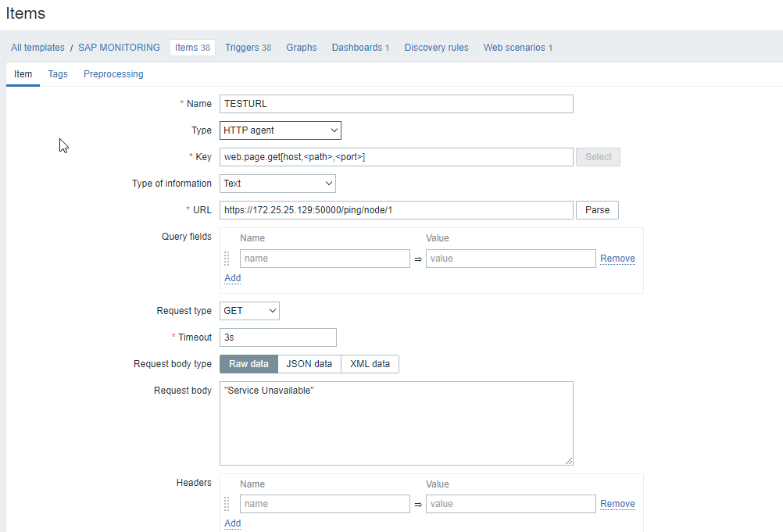Open the Request type GET dropdown
The height and width of the screenshot is (532, 783).
pyautogui.click(x=250, y=311)
